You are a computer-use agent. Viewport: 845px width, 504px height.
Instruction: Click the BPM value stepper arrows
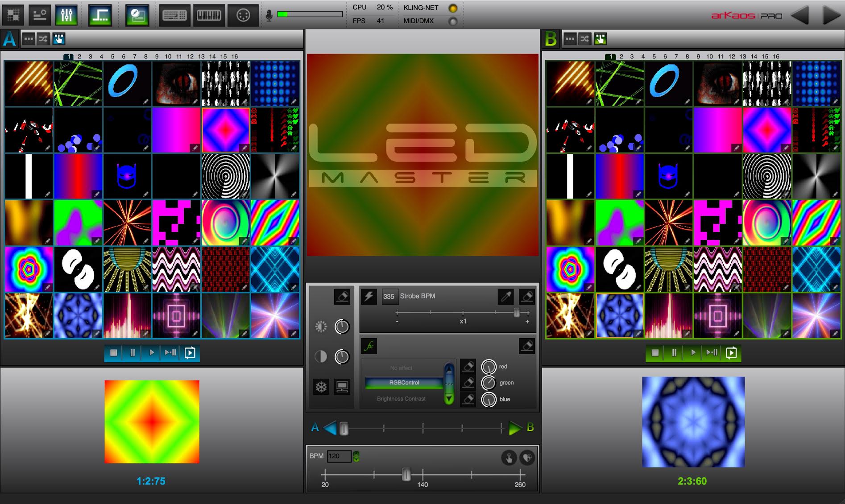coord(356,456)
